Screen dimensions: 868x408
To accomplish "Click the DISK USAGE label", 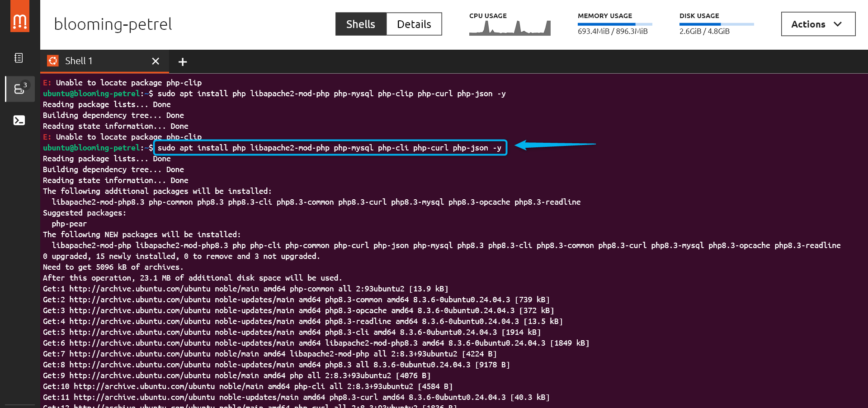I will pos(699,16).
